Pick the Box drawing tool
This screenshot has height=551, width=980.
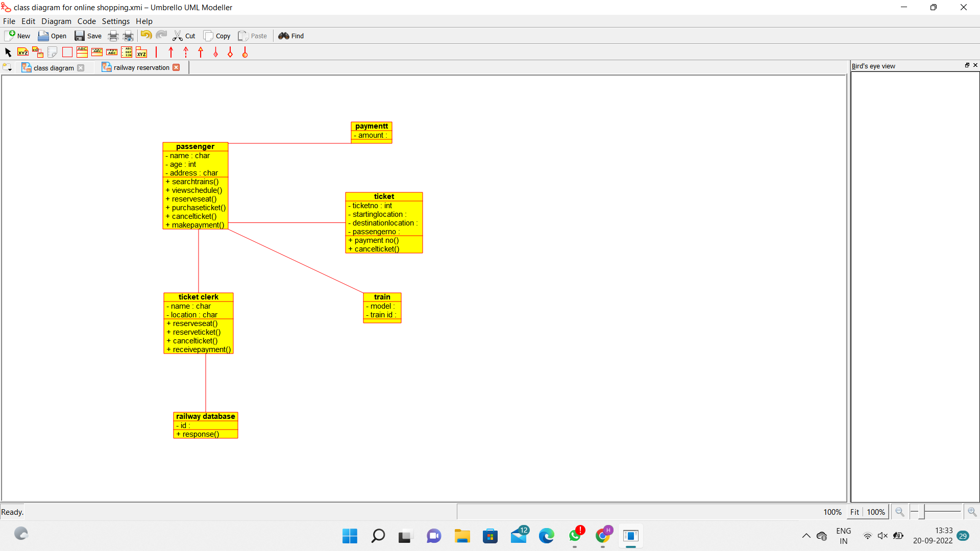click(x=67, y=52)
